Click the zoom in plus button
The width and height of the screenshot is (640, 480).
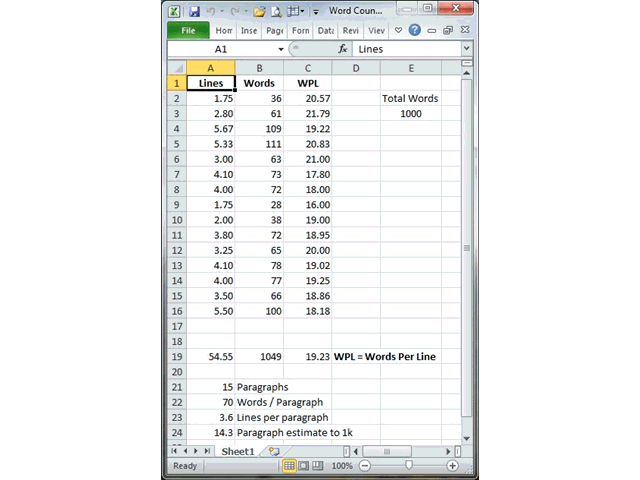(453, 466)
